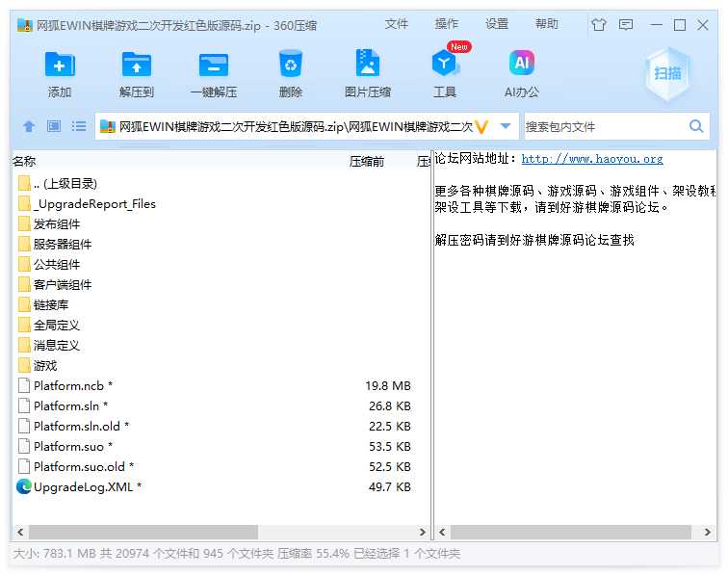Open the 操作 menu
The height and width of the screenshot is (575, 728).
click(x=446, y=24)
